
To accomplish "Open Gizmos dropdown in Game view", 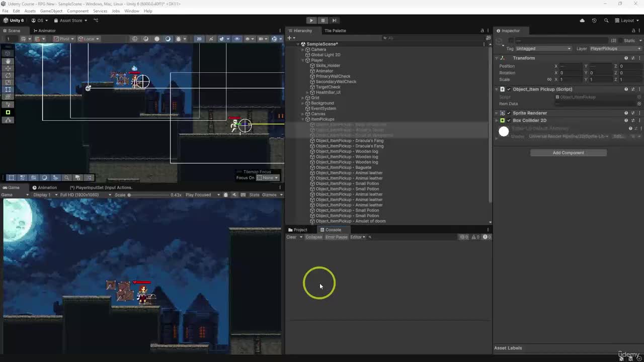I will [x=272, y=195].
